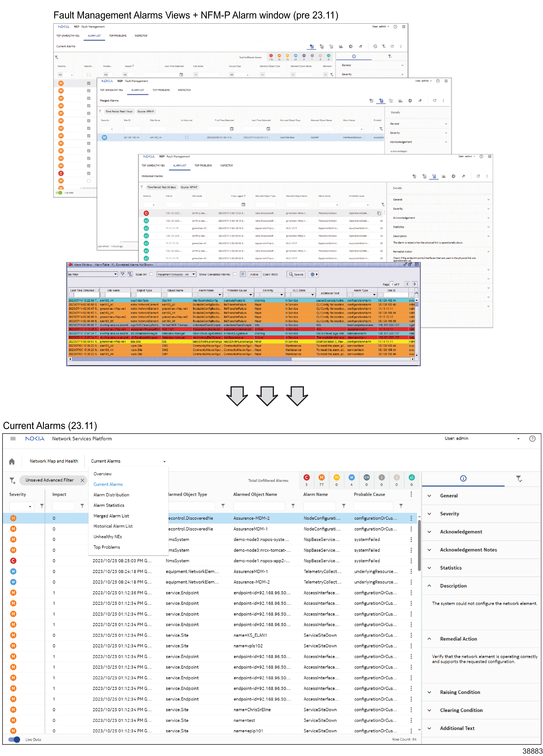
Task: Click the chart icon in old Current Alarms toolbar
Action: [x=341, y=47]
